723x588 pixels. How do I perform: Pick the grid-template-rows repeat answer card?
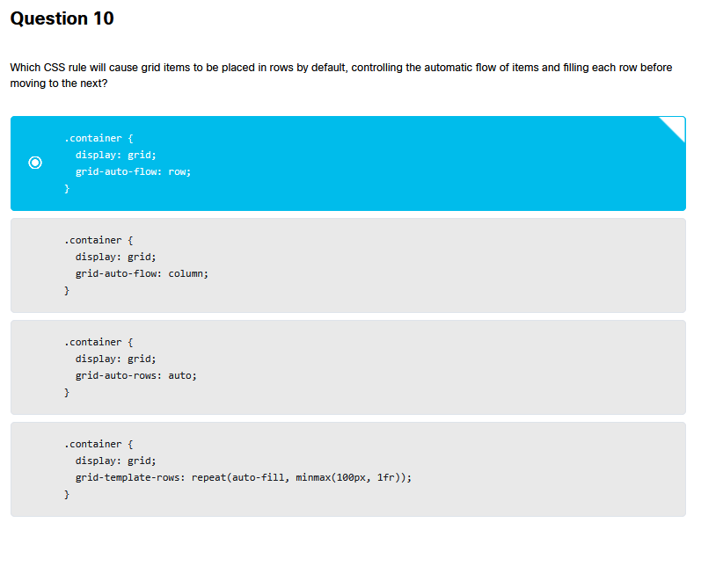tap(347, 469)
